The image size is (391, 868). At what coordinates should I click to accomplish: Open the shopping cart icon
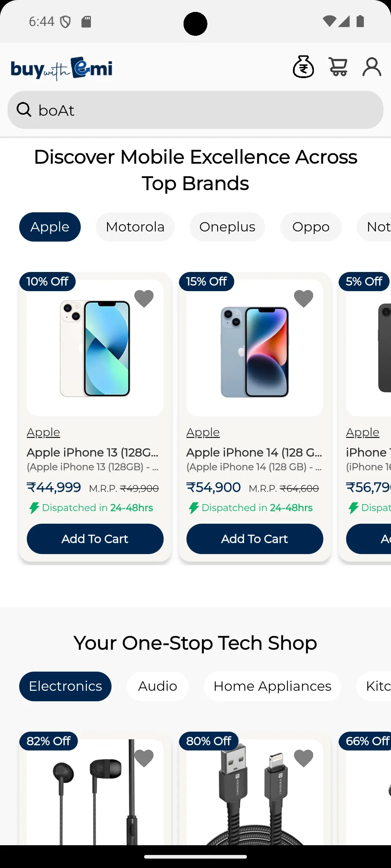point(338,67)
